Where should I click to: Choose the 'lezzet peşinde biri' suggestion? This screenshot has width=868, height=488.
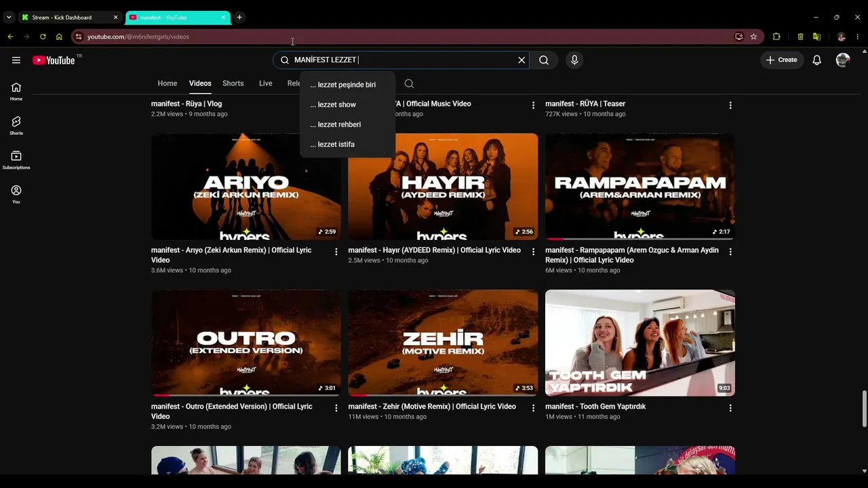click(347, 85)
